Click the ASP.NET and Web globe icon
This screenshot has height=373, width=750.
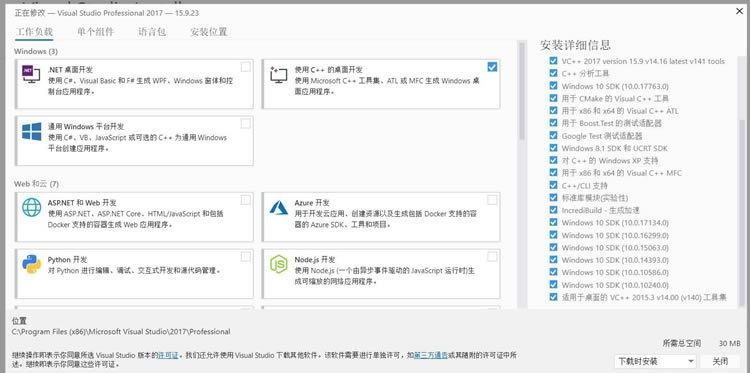coord(31,207)
